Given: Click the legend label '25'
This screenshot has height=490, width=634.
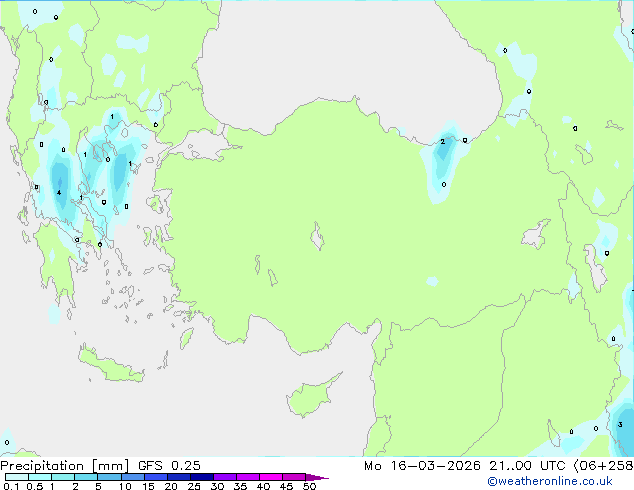Looking at the screenshot, I should coord(194,486).
